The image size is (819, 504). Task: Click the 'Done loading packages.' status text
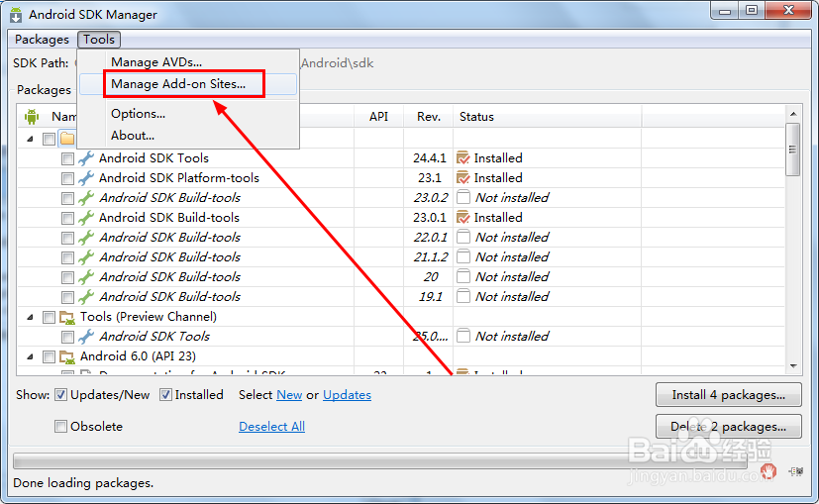(x=83, y=483)
